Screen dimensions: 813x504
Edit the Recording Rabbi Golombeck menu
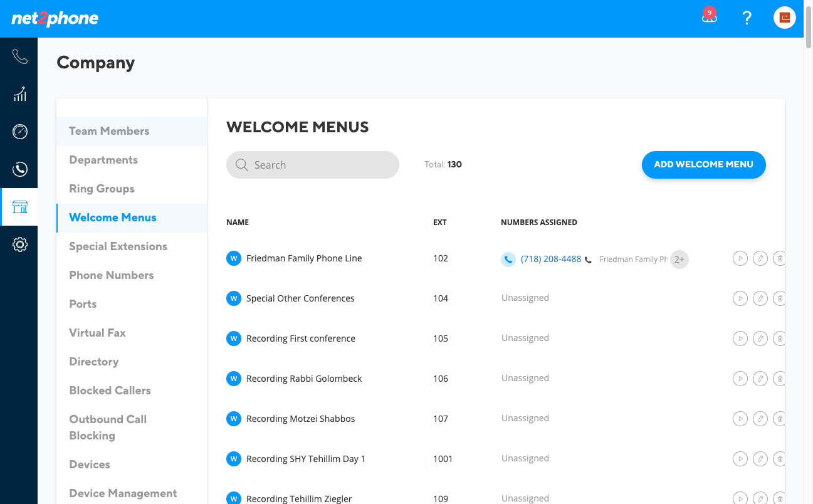760,379
